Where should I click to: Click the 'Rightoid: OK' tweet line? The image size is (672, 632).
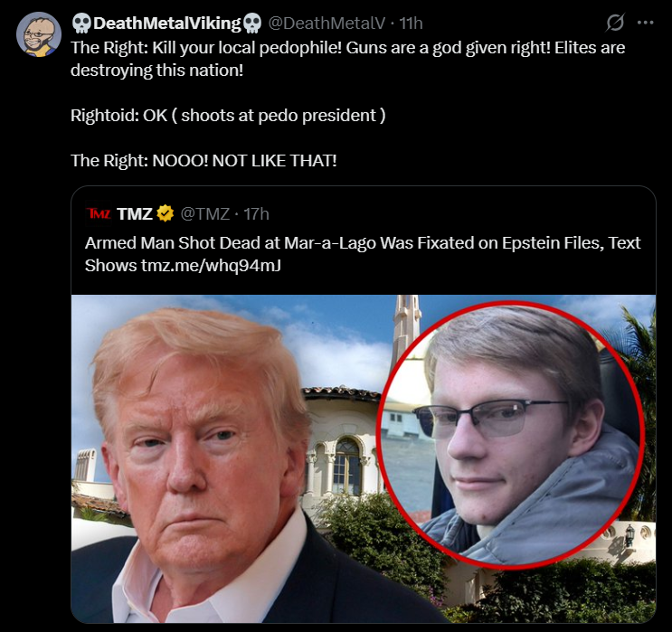(x=228, y=116)
